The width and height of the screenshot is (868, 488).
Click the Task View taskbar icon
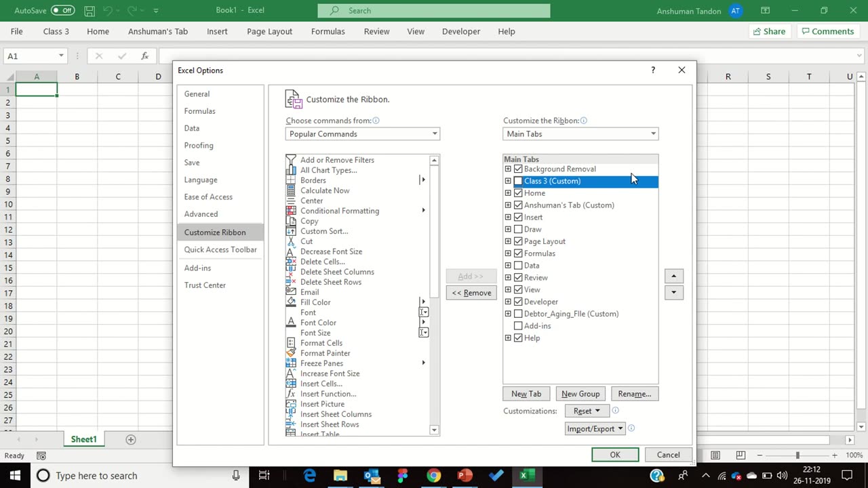tap(264, 475)
